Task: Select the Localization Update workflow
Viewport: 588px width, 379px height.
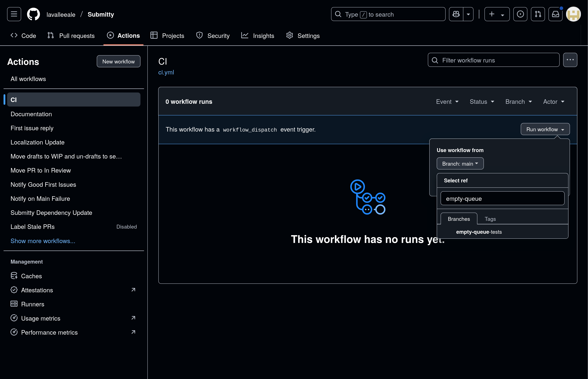Action: pyautogui.click(x=74, y=142)
